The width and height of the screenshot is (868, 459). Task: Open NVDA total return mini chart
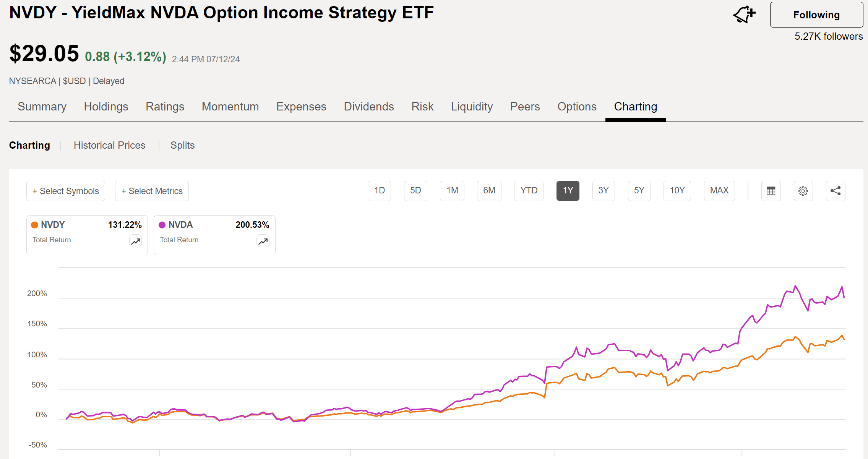coord(263,241)
